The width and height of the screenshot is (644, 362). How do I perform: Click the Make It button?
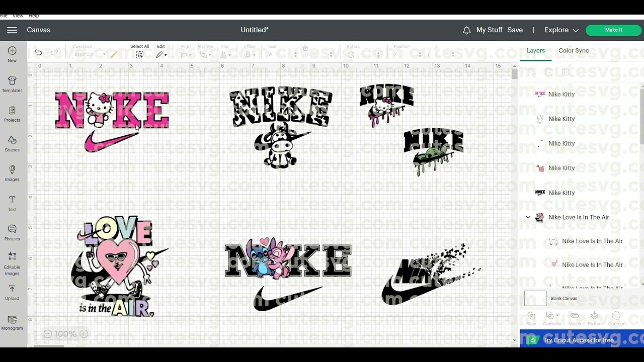pyautogui.click(x=613, y=30)
